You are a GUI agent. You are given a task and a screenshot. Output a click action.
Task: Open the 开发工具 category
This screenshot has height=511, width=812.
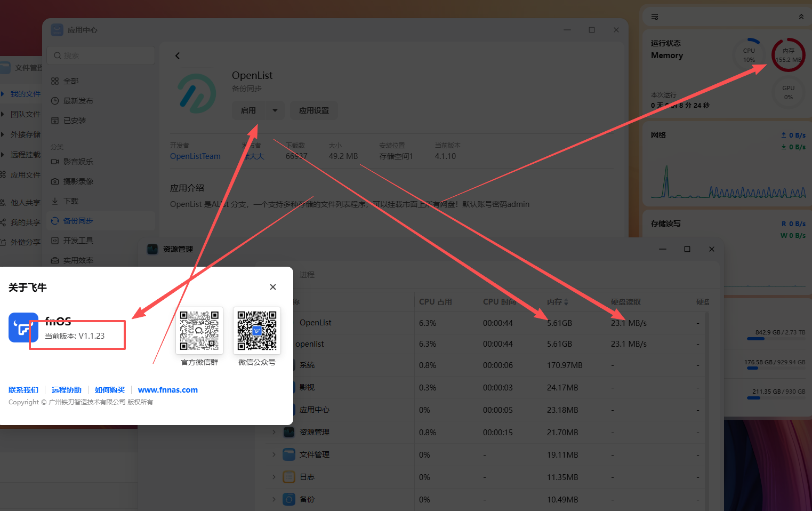coord(100,241)
